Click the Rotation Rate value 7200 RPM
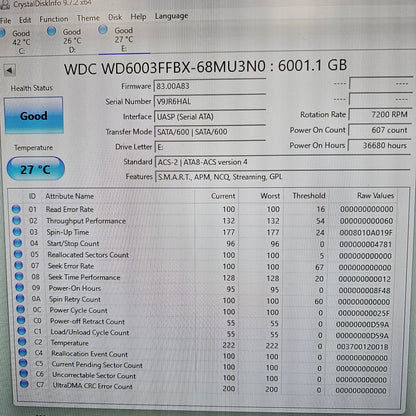The width and height of the screenshot is (416, 416). [380, 114]
